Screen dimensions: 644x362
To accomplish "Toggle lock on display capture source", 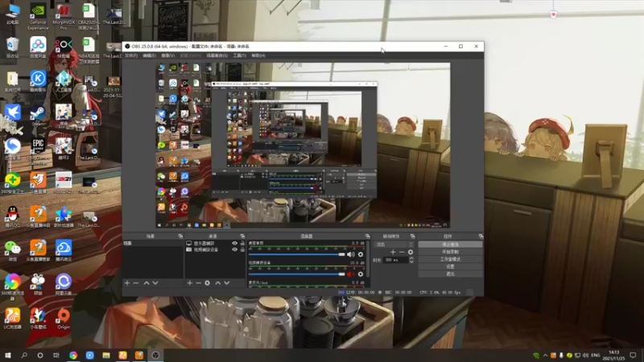I will (242, 244).
